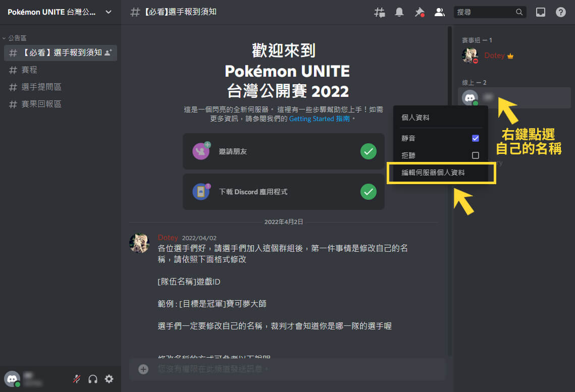Click Dotey's avatar in the member list
The width and height of the screenshot is (575, 392).
click(x=470, y=55)
